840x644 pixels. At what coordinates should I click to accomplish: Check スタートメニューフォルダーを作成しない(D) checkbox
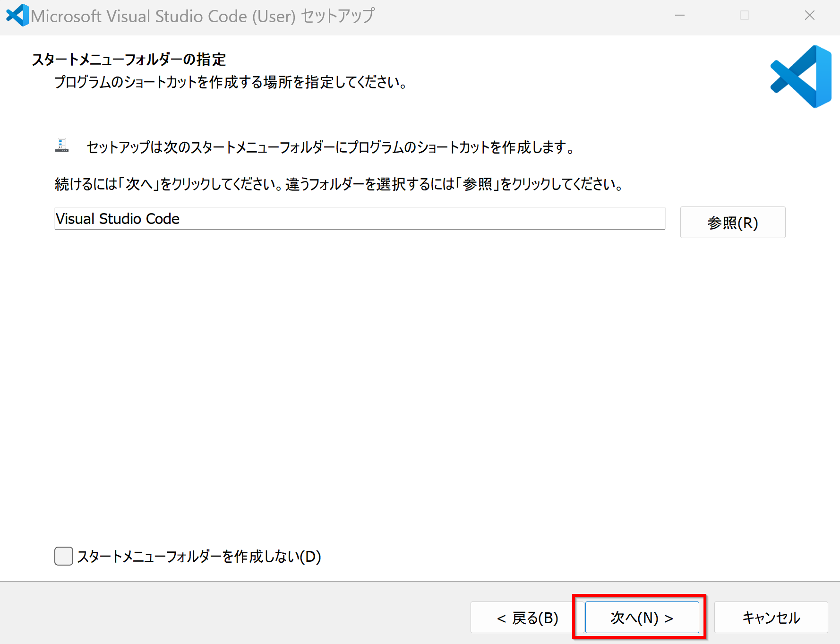(64, 556)
